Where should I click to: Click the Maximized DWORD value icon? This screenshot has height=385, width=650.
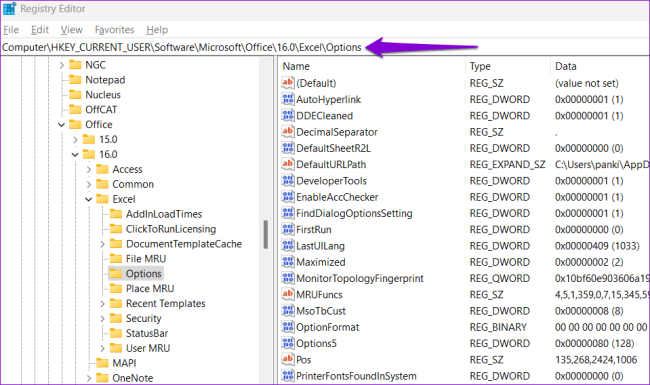pos(288,262)
